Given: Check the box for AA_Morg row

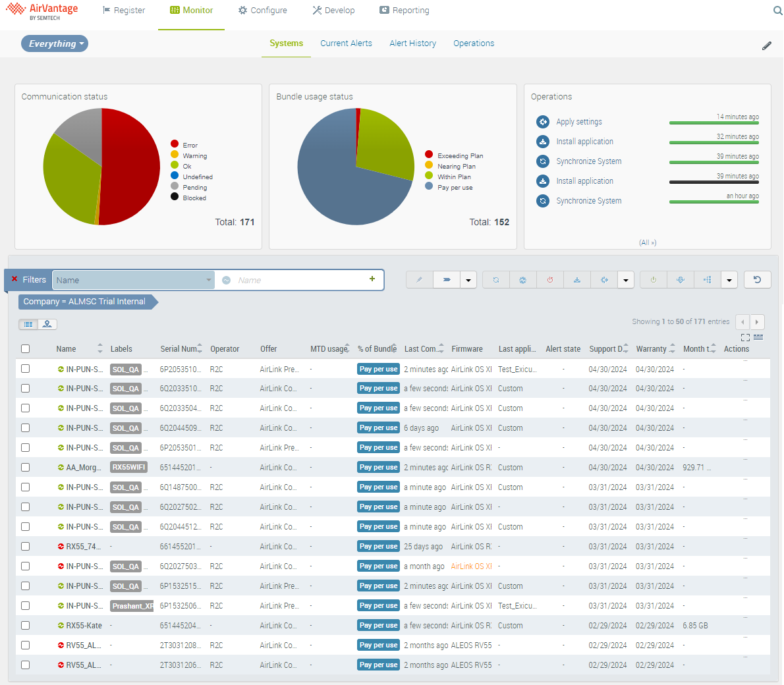Looking at the screenshot, I should (x=26, y=468).
